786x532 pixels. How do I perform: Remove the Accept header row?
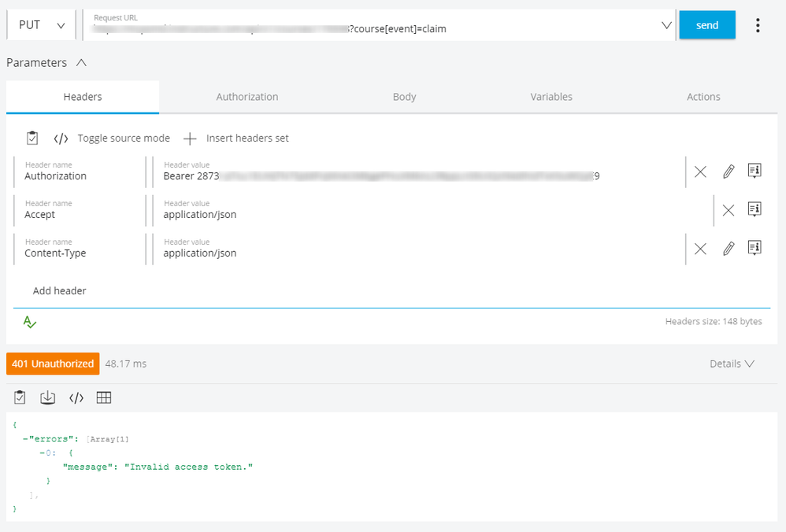(x=729, y=210)
